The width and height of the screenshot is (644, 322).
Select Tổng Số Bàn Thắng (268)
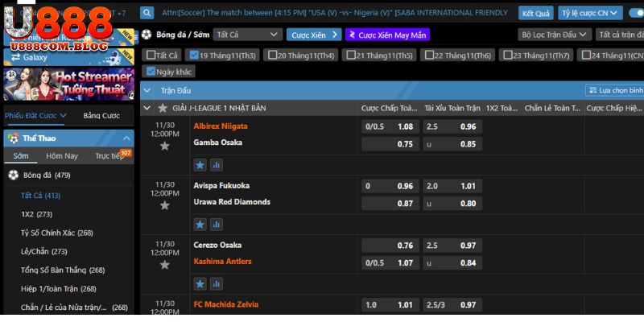coord(63,270)
